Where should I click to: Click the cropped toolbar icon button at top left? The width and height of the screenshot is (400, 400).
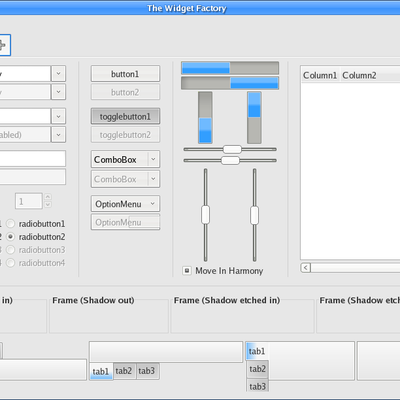point(5,45)
